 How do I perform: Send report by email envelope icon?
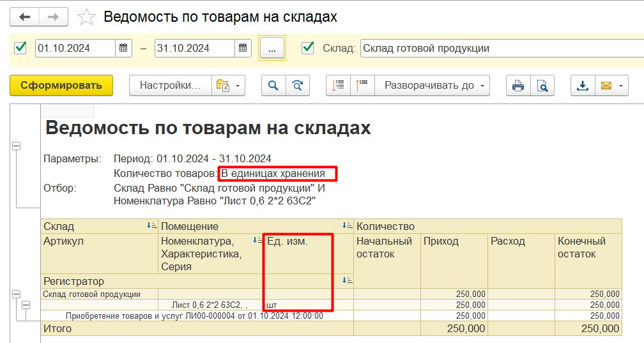[606, 86]
